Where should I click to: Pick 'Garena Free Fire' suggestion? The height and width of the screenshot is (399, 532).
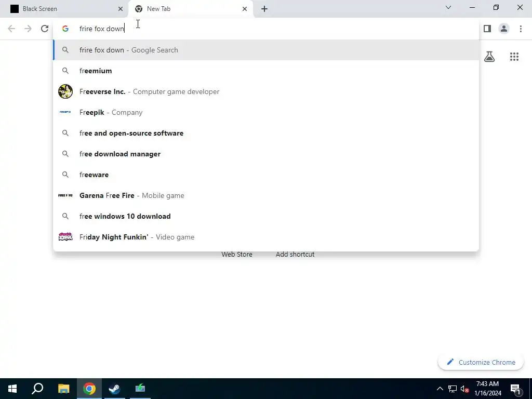267,195
